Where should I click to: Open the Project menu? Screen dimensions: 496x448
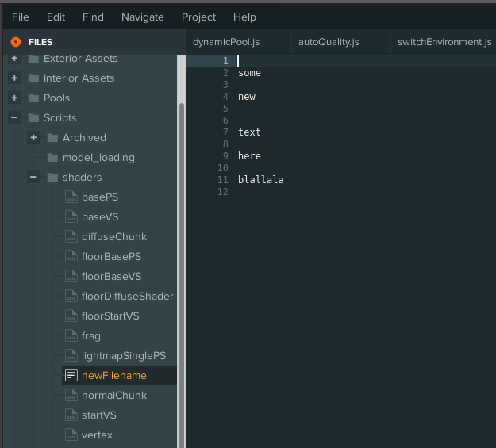pos(198,17)
